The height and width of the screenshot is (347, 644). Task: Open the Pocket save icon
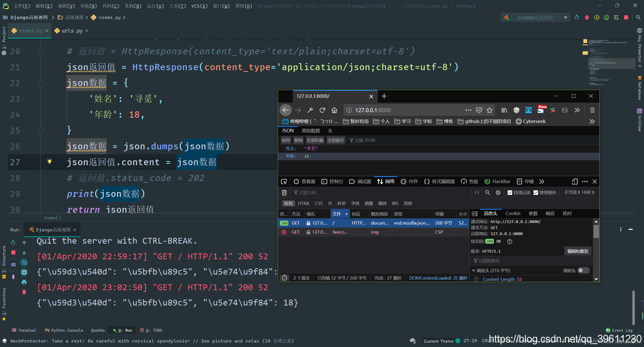[479, 110]
